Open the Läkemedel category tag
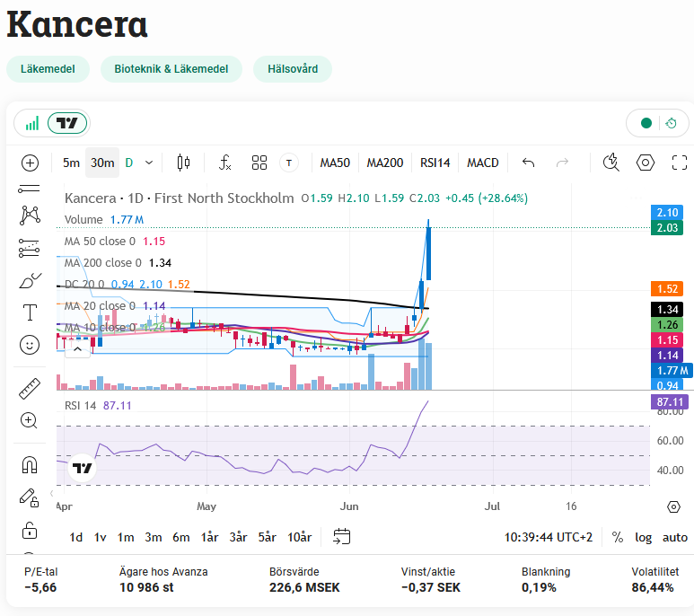Viewport: 694px width, 616px height. [48, 69]
